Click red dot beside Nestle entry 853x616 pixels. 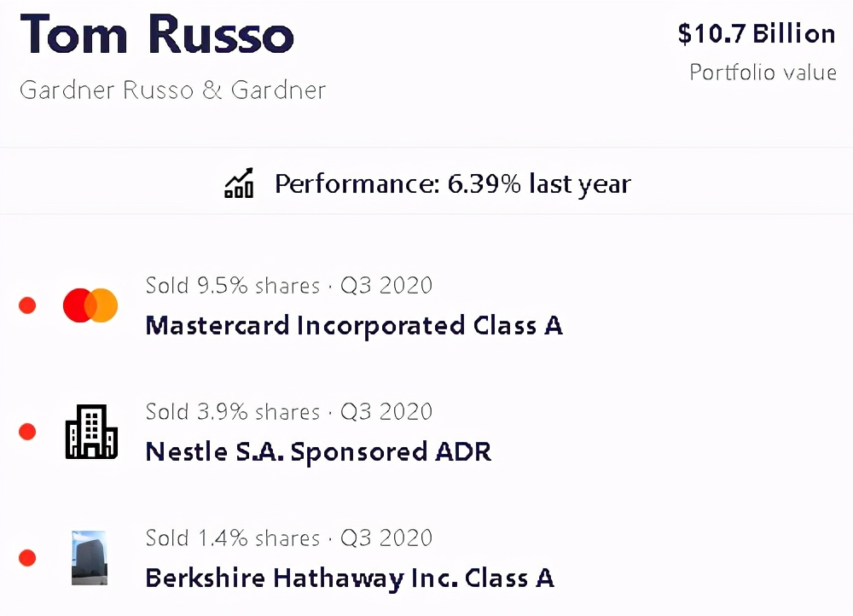point(27,432)
